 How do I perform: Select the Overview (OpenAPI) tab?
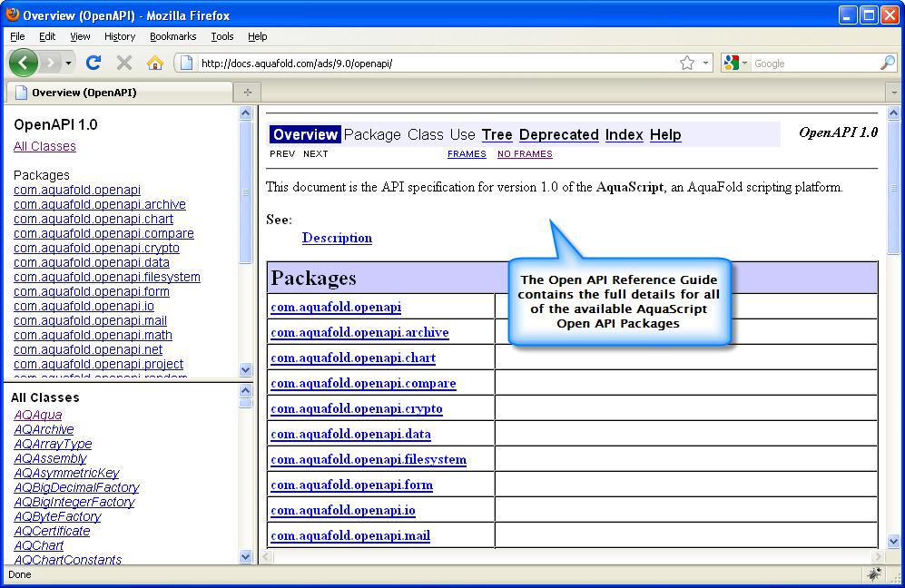tap(118, 93)
